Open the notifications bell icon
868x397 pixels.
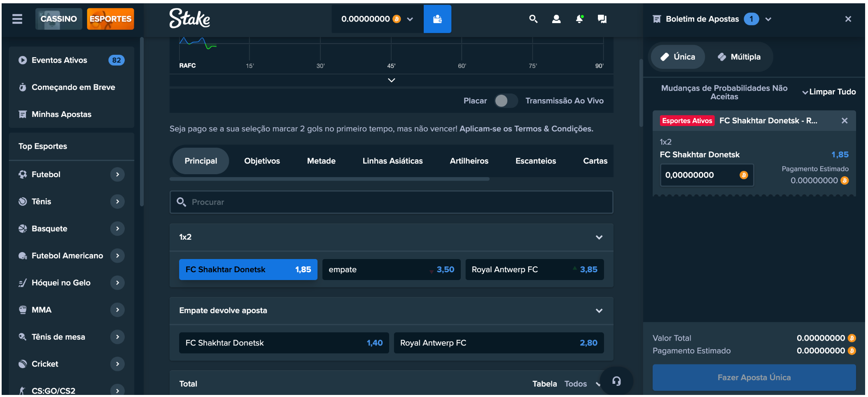(x=579, y=19)
